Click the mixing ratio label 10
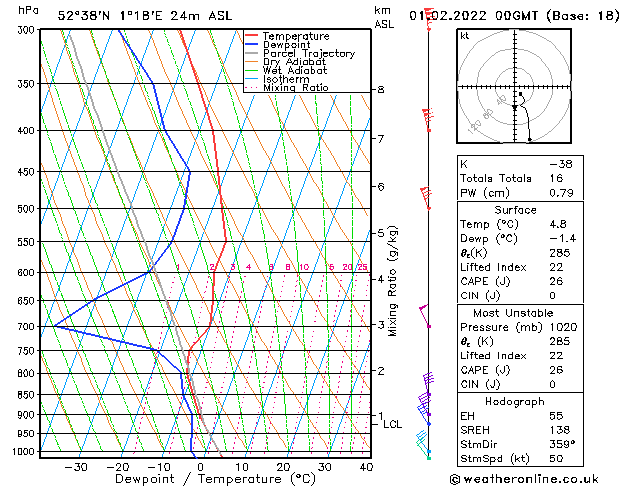 (x=304, y=267)
